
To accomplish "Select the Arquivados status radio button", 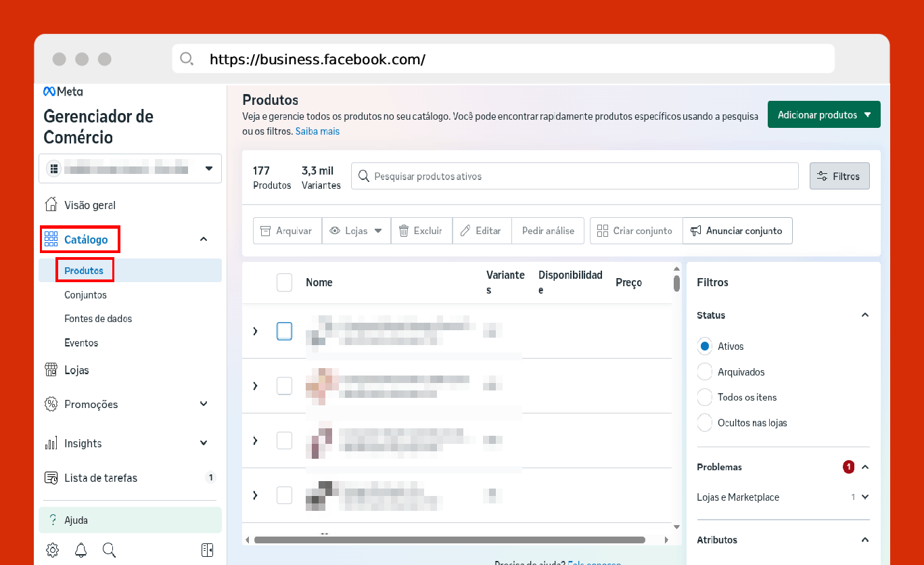I will pyautogui.click(x=705, y=372).
